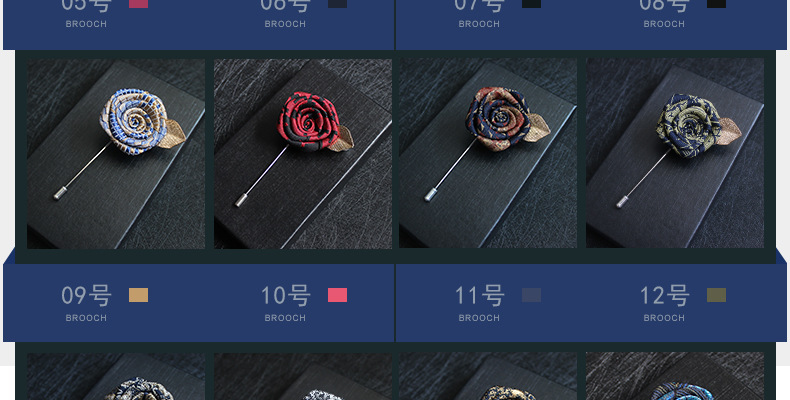The width and height of the screenshot is (790, 400).
Task: Click the tan color swatch beside 09号
Action: click(x=139, y=295)
